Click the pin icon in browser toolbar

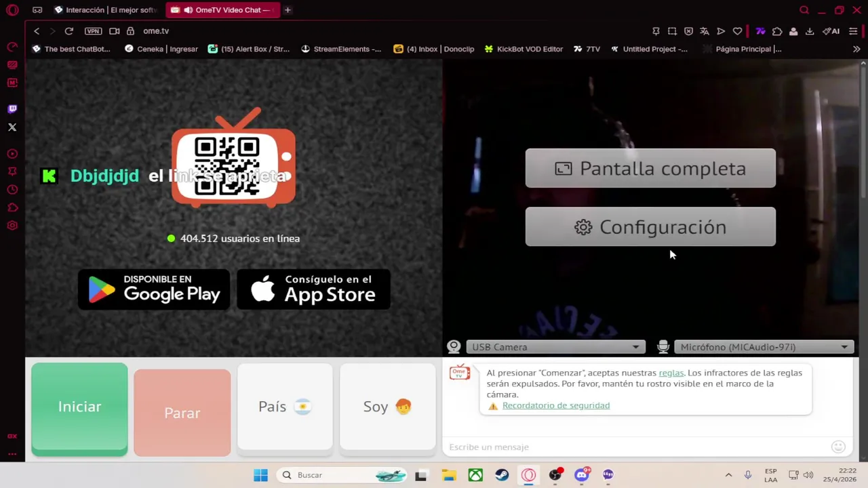[656, 31]
